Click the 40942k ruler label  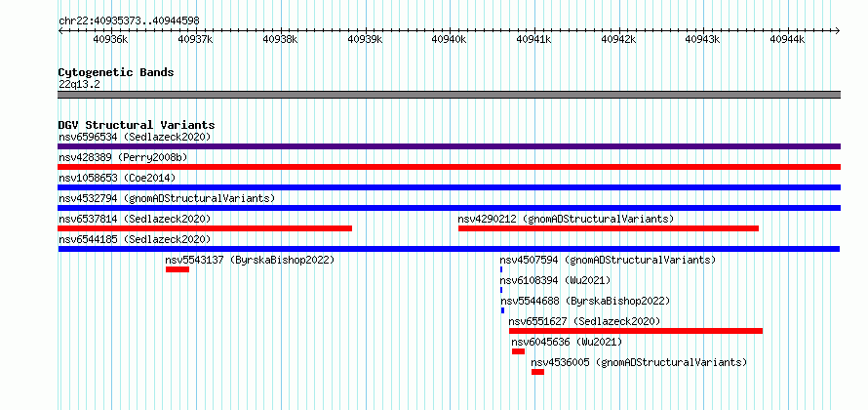pyautogui.click(x=618, y=39)
